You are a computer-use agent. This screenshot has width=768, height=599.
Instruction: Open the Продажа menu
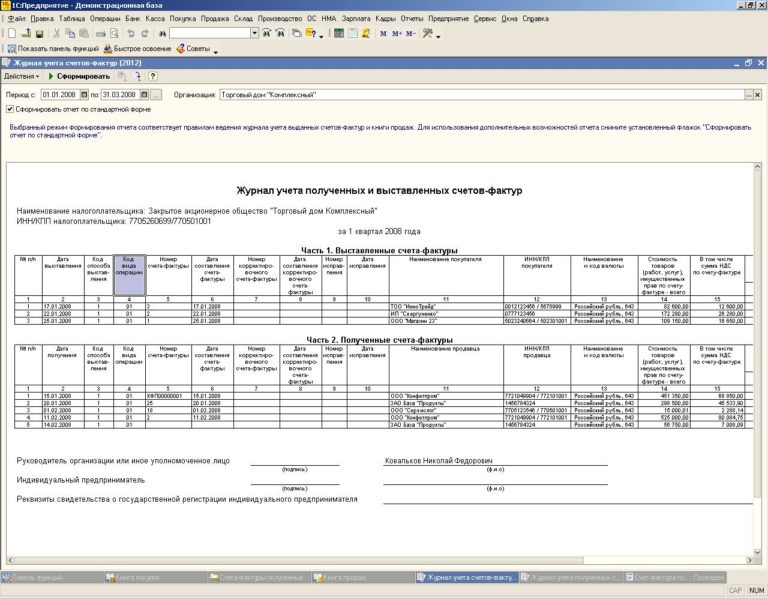tap(215, 19)
